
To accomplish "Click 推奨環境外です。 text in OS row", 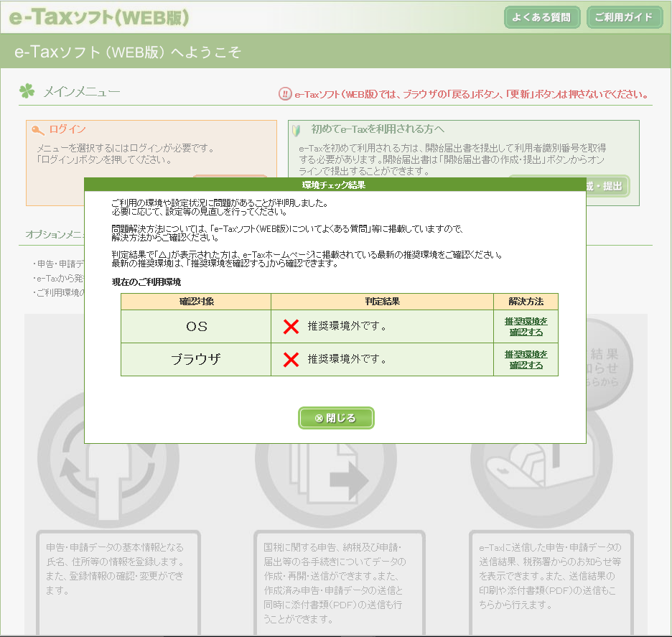I will (347, 326).
